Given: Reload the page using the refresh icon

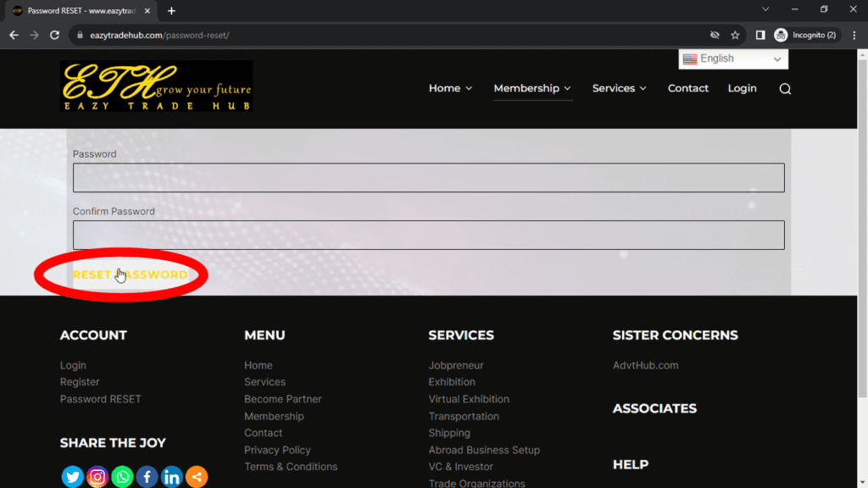Looking at the screenshot, I should click(x=55, y=35).
